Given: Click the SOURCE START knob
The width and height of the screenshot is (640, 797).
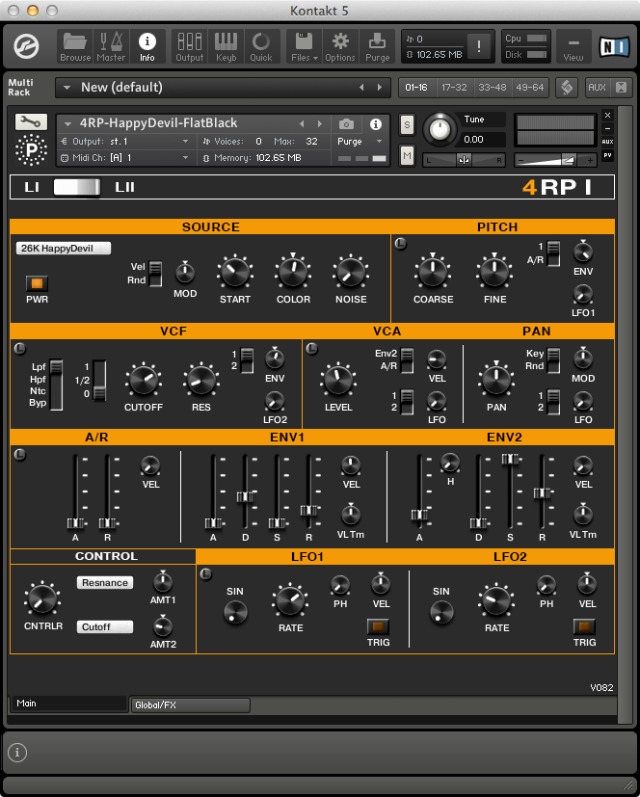Looking at the screenshot, I should pyautogui.click(x=235, y=272).
